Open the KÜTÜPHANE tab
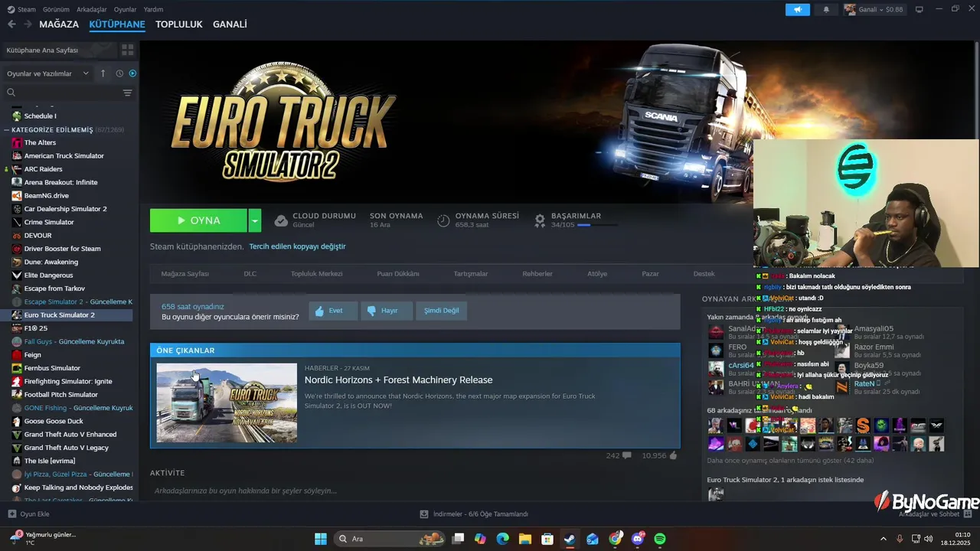 click(x=117, y=24)
